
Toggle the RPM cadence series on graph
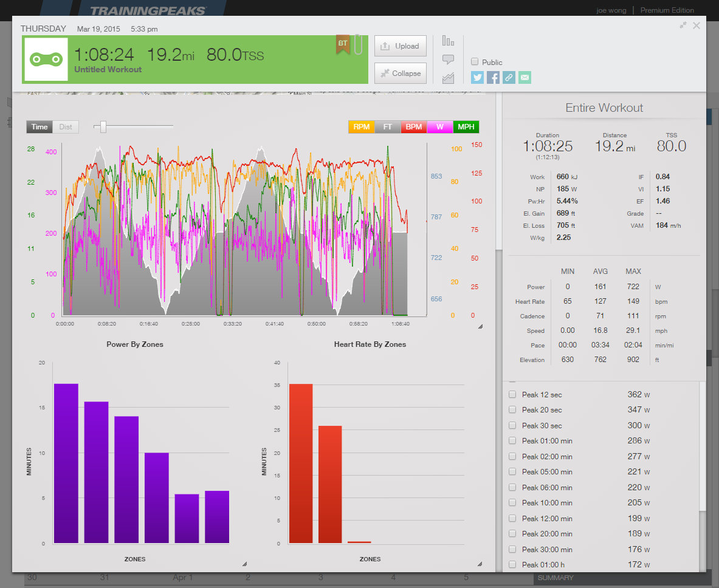(x=361, y=127)
